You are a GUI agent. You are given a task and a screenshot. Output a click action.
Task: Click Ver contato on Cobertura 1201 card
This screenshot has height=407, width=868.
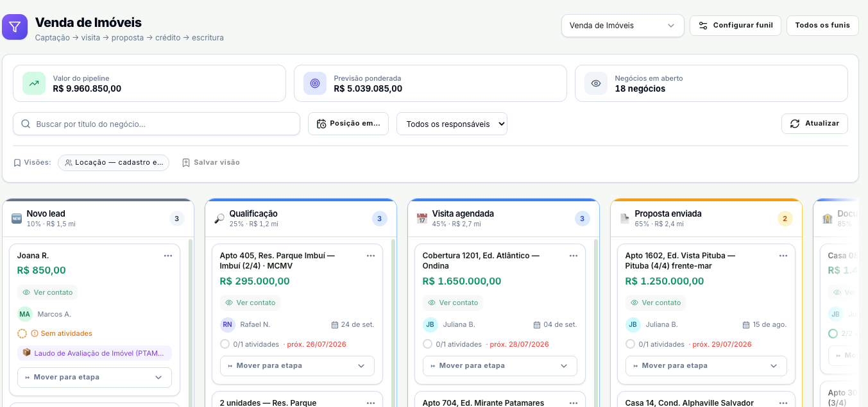(x=453, y=303)
